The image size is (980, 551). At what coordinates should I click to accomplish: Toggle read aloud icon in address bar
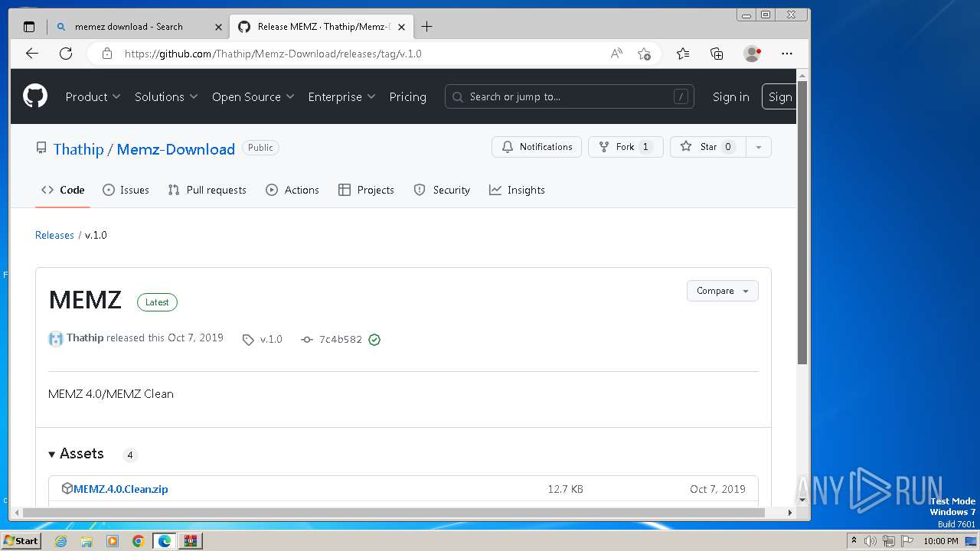[x=616, y=54]
